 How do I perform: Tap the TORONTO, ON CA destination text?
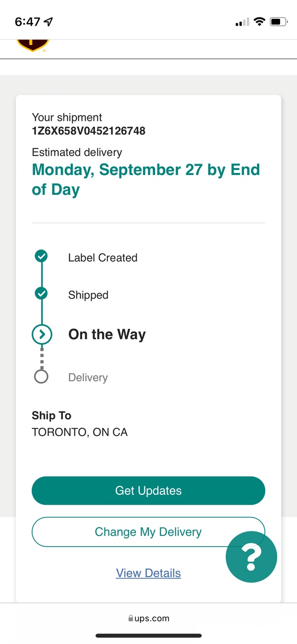[80, 432]
